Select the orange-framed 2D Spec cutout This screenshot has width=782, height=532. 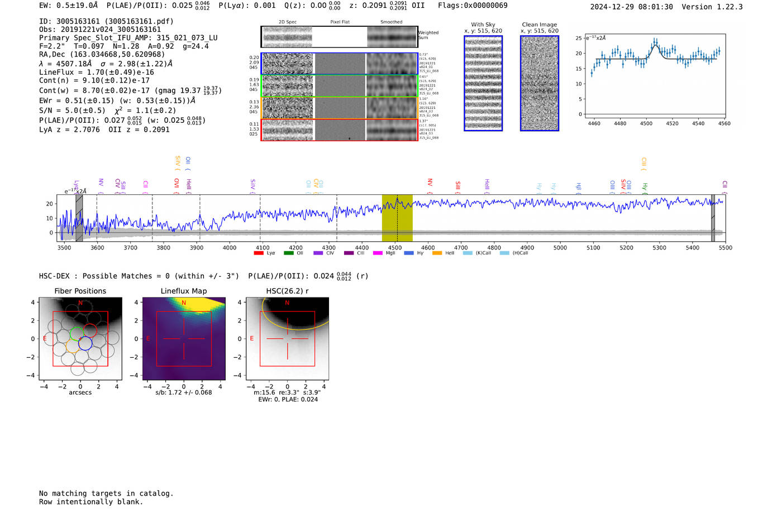tap(288, 108)
